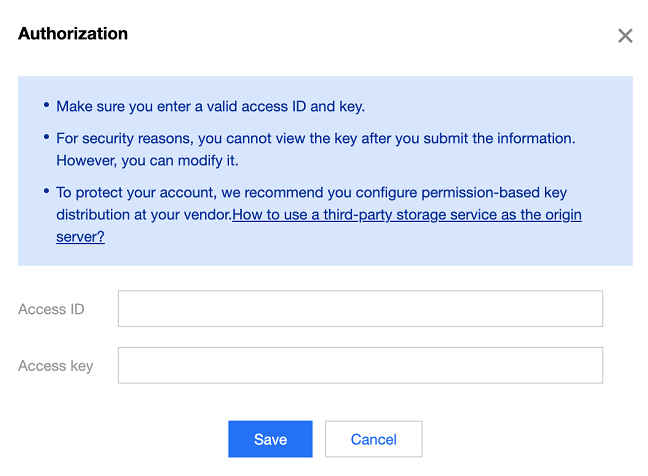Open the third-party storage service help link
This screenshot has width=648, height=476.
[407, 215]
